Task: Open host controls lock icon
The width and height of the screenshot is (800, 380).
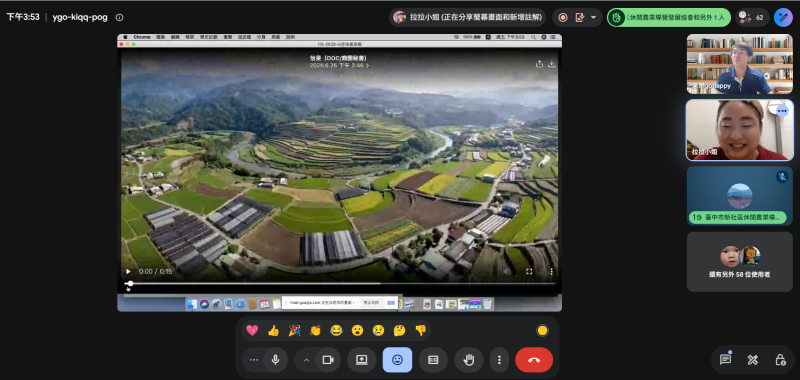Action: click(780, 360)
